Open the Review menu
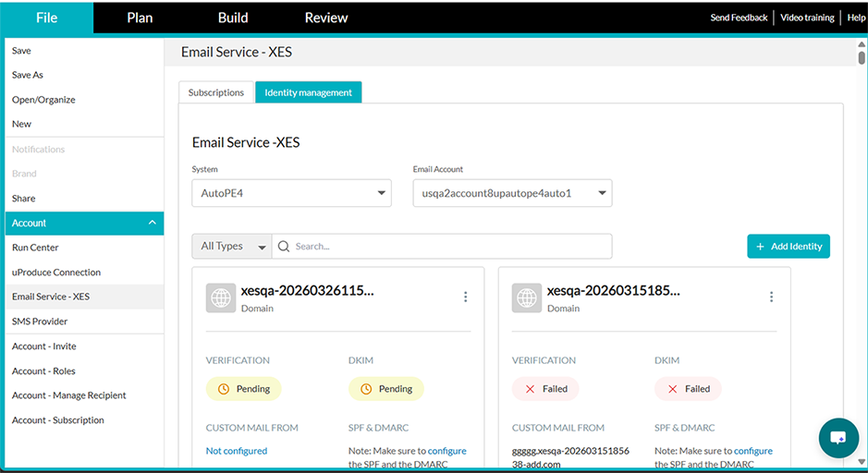868x473 pixels. (x=326, y=18)
